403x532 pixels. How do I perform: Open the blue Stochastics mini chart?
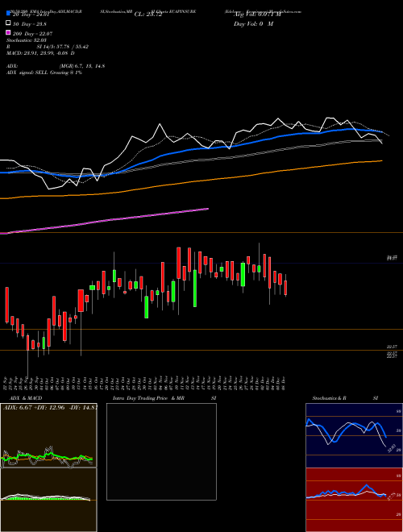tap(354, 435)
